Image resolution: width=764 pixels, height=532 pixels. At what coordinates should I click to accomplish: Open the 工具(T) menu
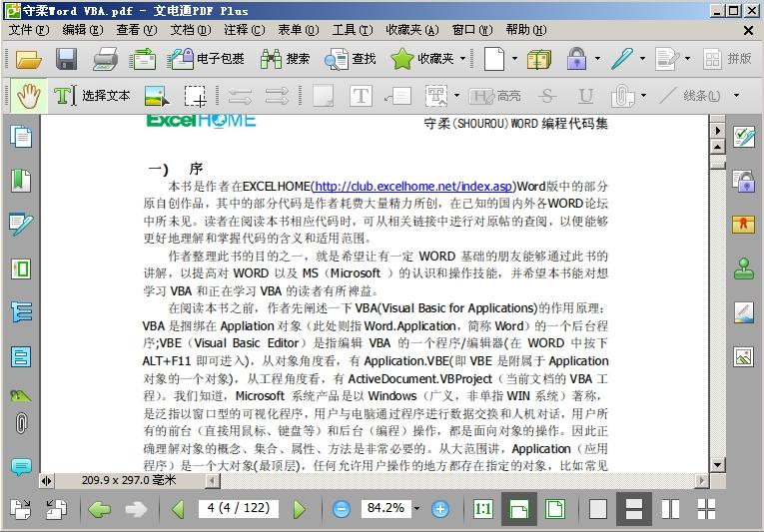353,30
